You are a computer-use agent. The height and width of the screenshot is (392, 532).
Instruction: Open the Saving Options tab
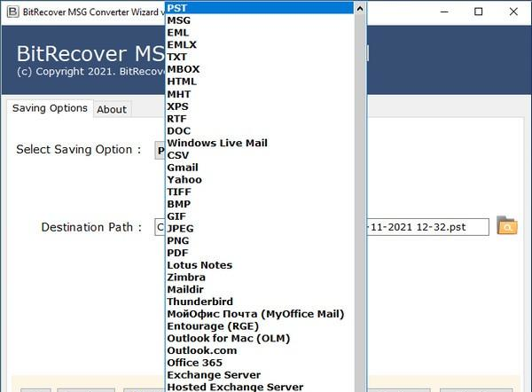50,108
